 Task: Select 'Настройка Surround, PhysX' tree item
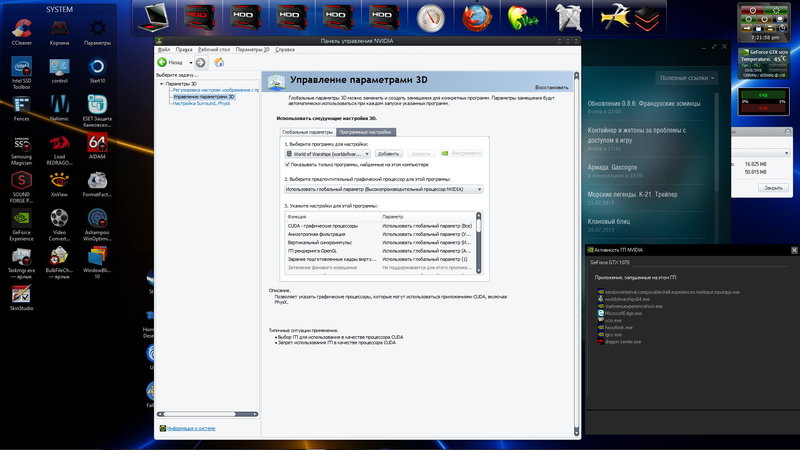pyautogui.click(x=201, y=103)
